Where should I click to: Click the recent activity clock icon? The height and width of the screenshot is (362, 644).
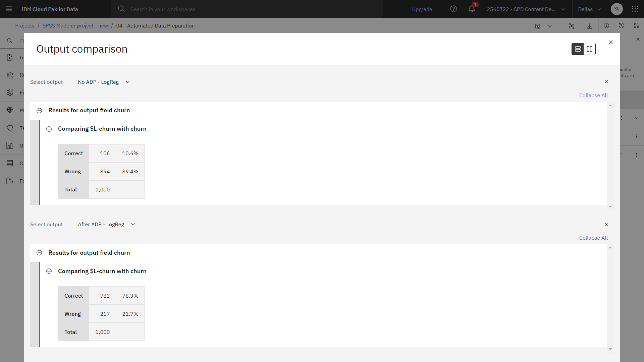[x=622, y=25]
